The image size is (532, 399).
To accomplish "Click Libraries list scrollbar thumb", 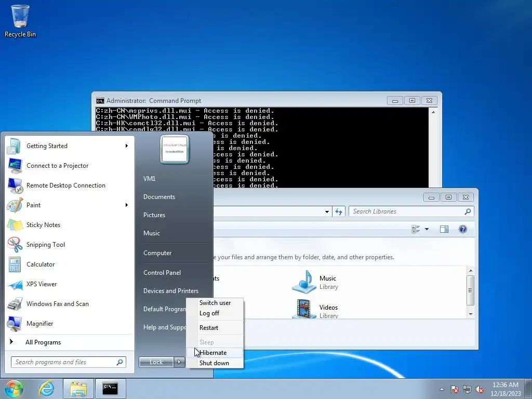I will (x=470, y=290).
